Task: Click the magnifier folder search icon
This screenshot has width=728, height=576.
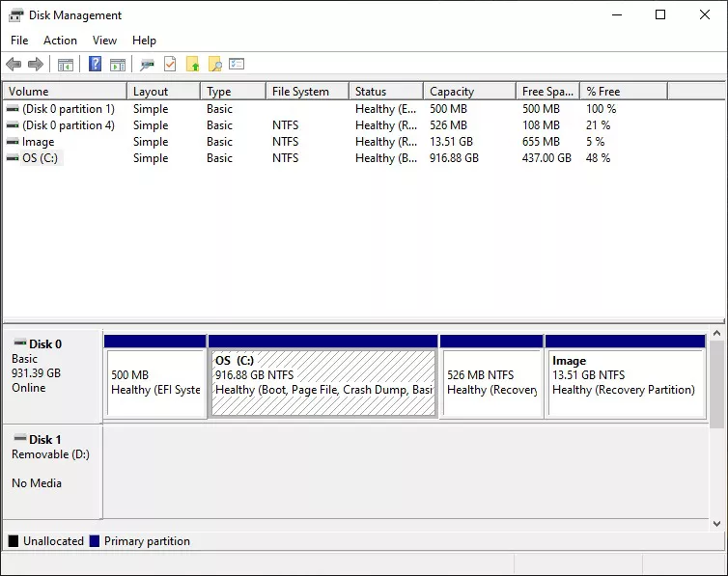Action: [x=214, y=65]
